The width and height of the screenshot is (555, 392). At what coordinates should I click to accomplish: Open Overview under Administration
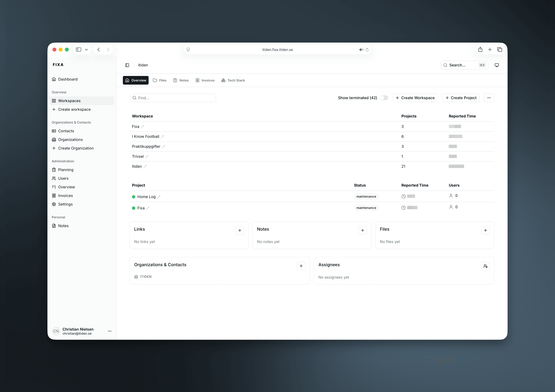pos(82,187)
